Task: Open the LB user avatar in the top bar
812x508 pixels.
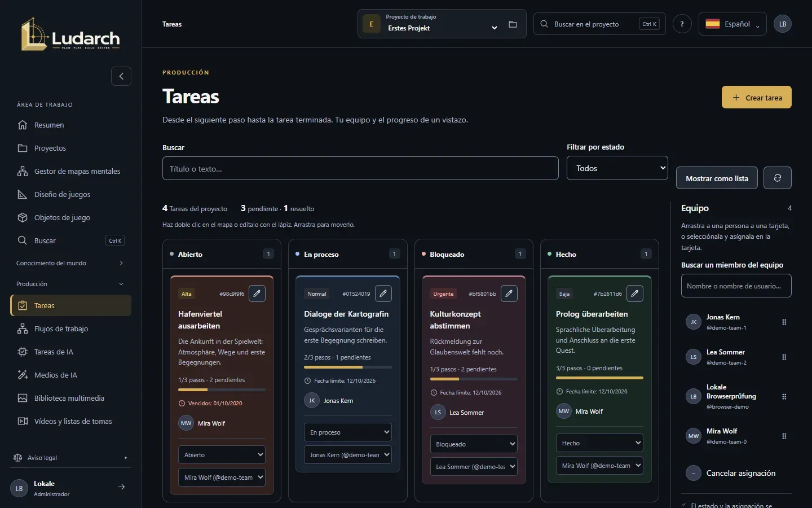Action: click(x=783, y=24)
